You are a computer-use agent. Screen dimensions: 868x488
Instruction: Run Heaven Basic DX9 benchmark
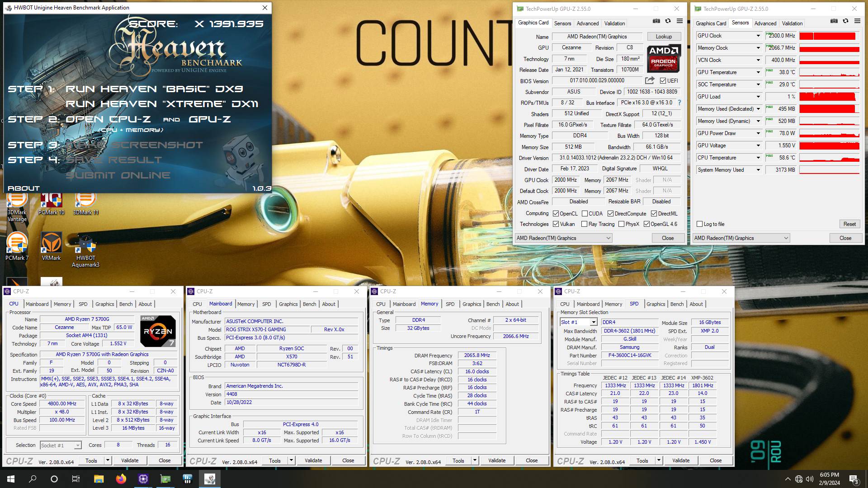coord(155,89)
